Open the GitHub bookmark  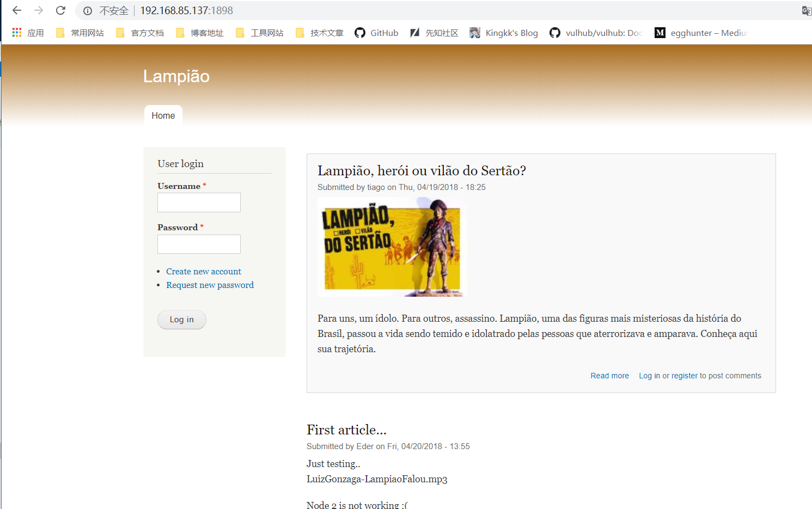[376, 33]
